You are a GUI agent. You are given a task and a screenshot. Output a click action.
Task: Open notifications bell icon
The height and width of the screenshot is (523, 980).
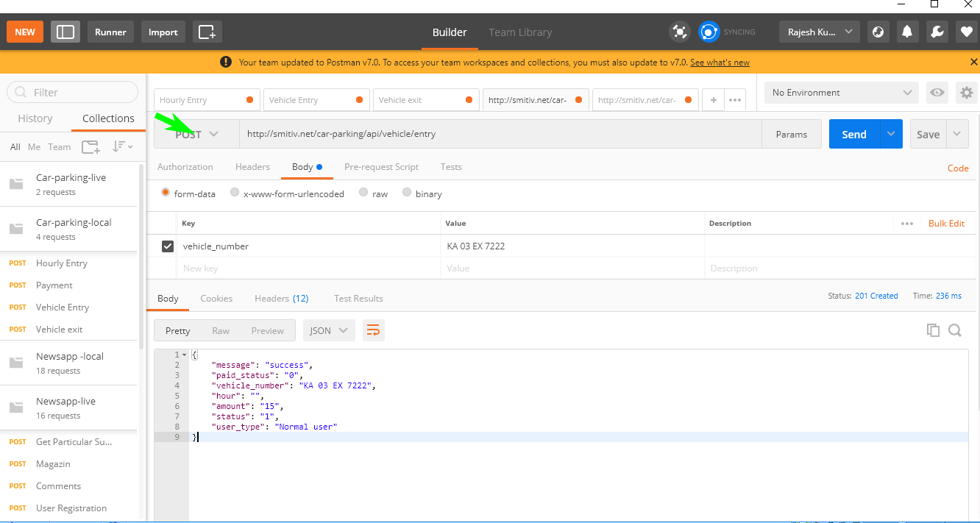907,32
